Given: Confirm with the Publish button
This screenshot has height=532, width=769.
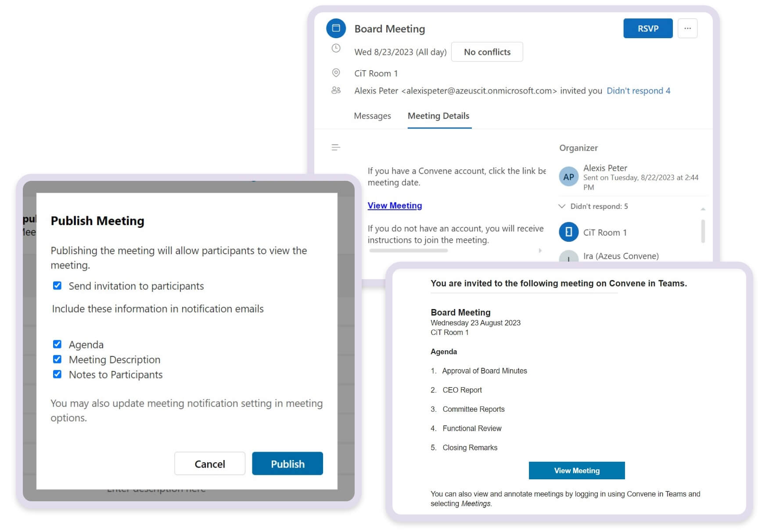Looking at the screenshot, I should [287, 464].
